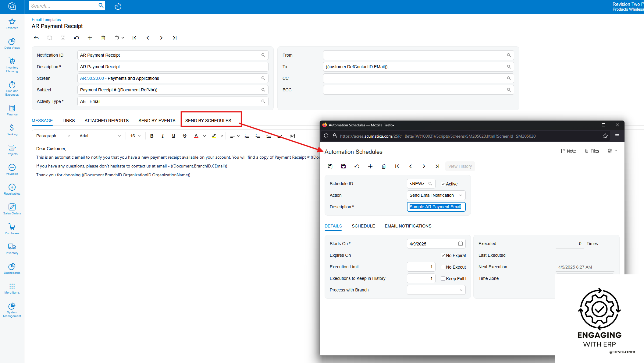Click the Subject input field

pyautogui.click(x=169, y=90)
